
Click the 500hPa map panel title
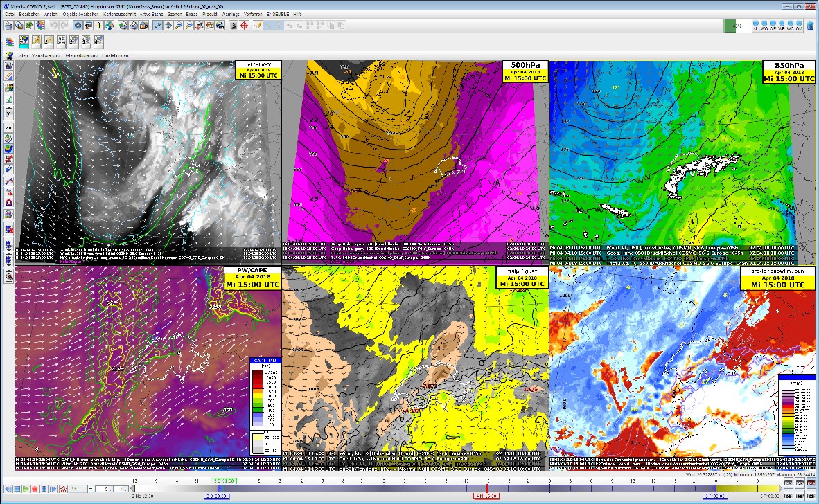[x=525, y=65]
